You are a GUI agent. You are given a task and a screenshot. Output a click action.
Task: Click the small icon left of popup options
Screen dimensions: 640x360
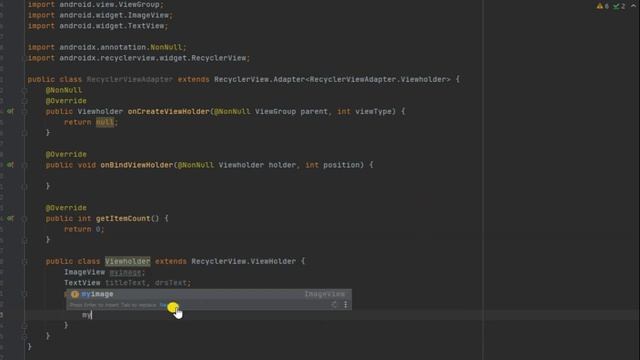(334, 305)
